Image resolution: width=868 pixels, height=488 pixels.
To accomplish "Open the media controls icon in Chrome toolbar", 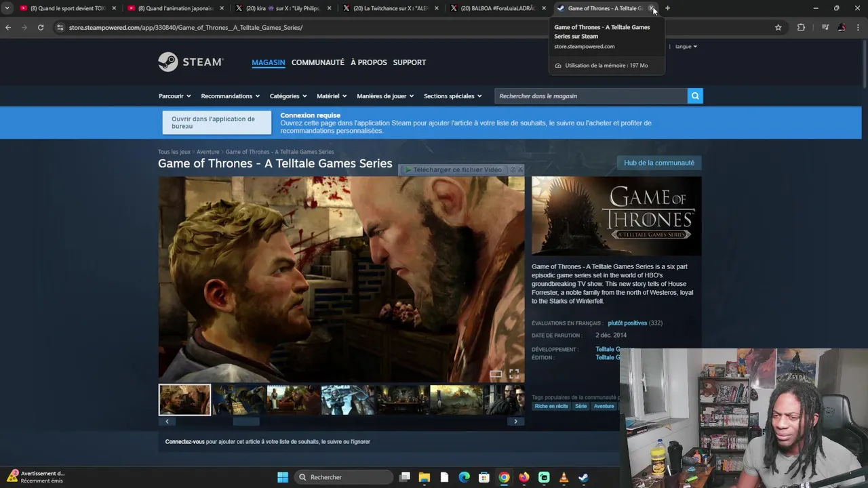I will point(825,27).
